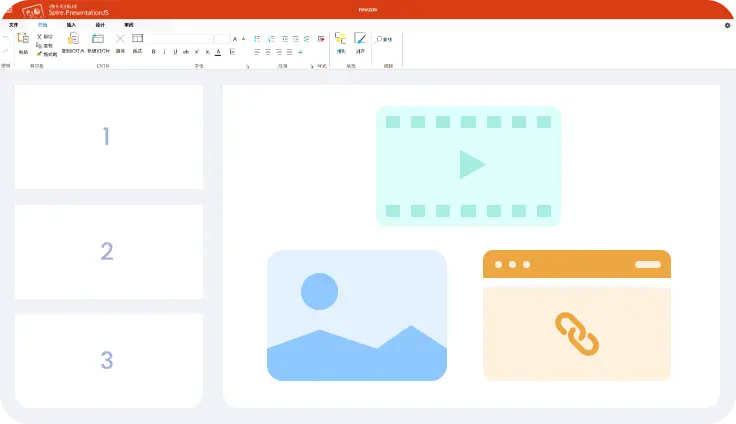Open the Insert ribbon tab
This screenshot has width=736, height=424.
[71, 25]
